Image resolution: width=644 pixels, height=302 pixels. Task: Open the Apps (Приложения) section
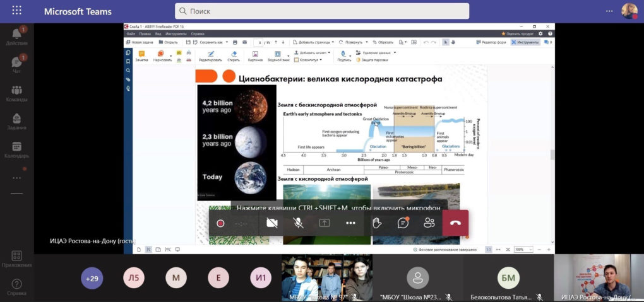[16, 258]
